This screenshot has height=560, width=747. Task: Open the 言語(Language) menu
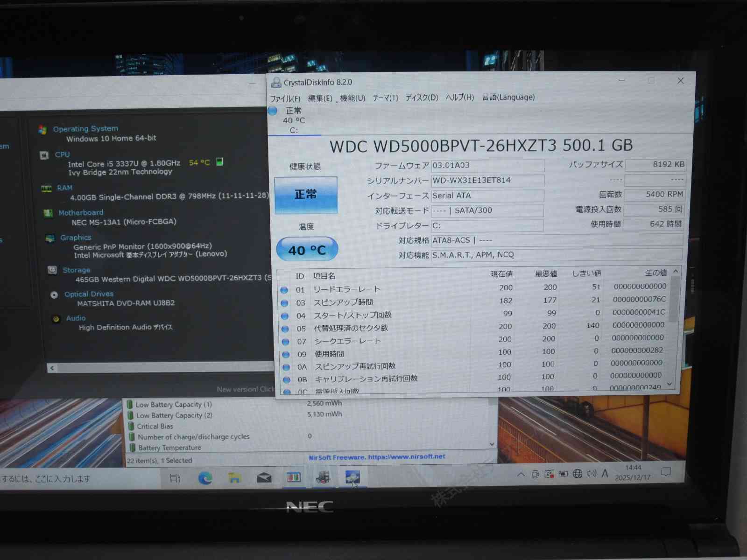coord(508,97)
